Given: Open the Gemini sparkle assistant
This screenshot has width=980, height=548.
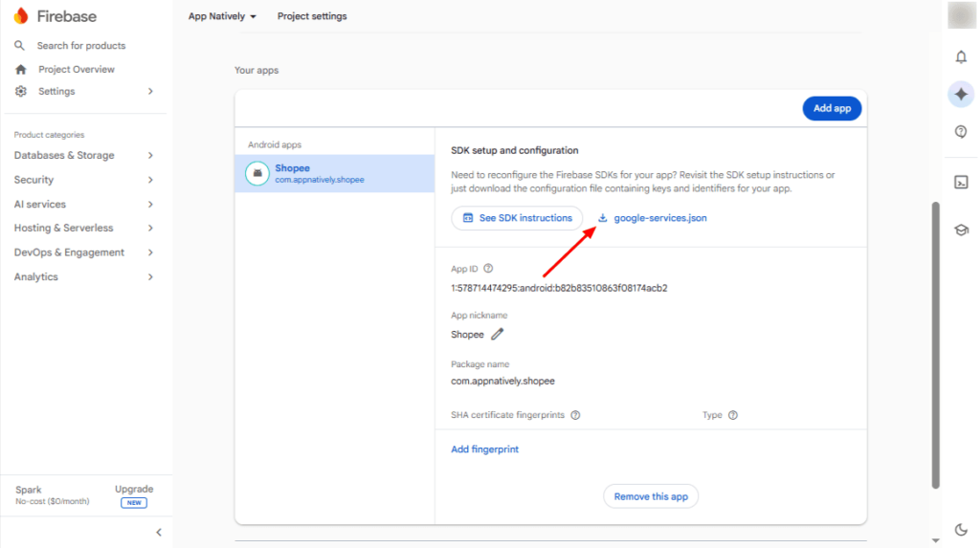Looking at the screenshot, I should pos(961,95).
